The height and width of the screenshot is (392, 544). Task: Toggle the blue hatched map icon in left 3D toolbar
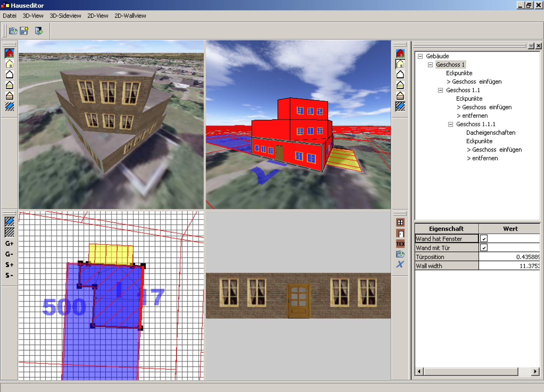pos(10,107)
